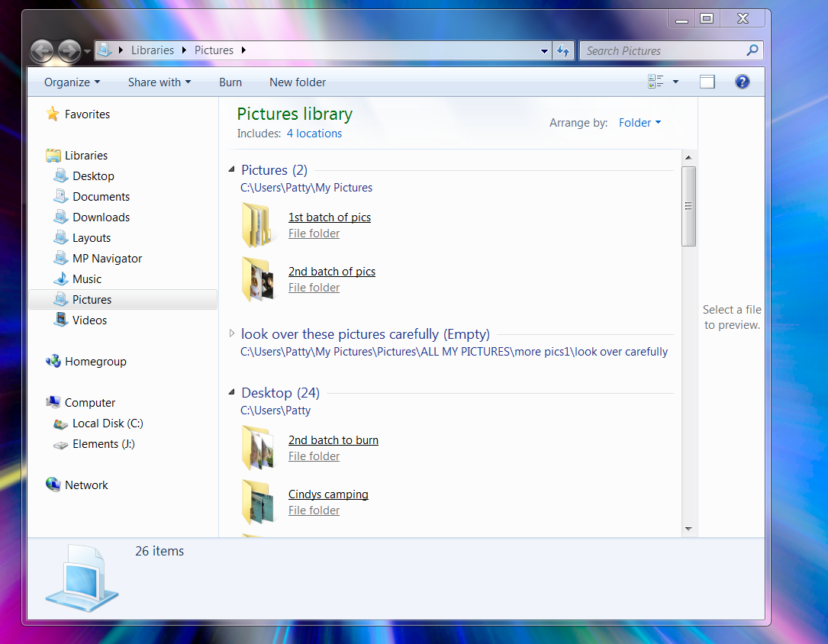This screenshot has width=828, height=644.
Task: Click the magnifier search icon
Action: click(x=752, y=50)
